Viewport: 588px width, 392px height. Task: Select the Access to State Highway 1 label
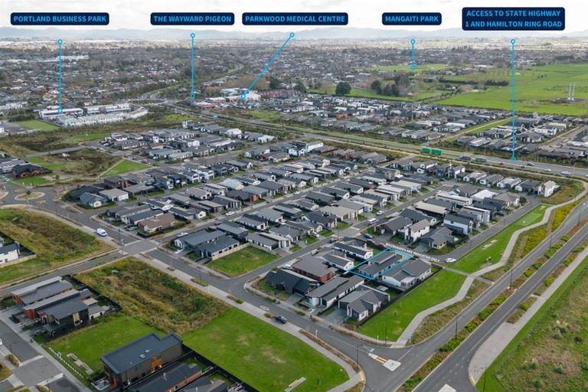[513, 18]
